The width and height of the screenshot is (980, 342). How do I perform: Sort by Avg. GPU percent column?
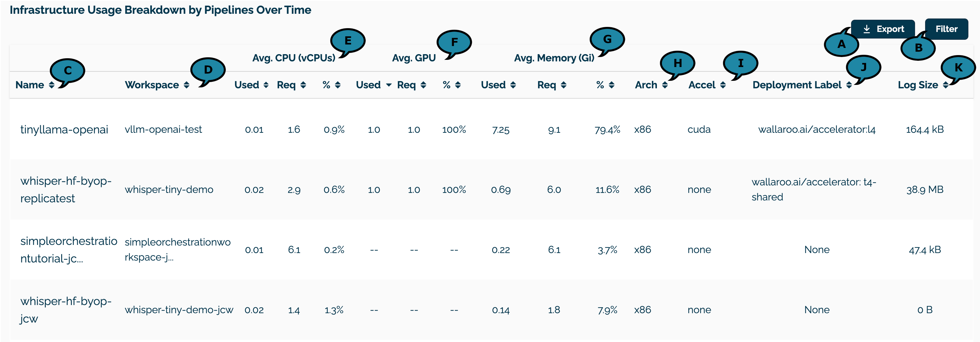click(458, 85)
